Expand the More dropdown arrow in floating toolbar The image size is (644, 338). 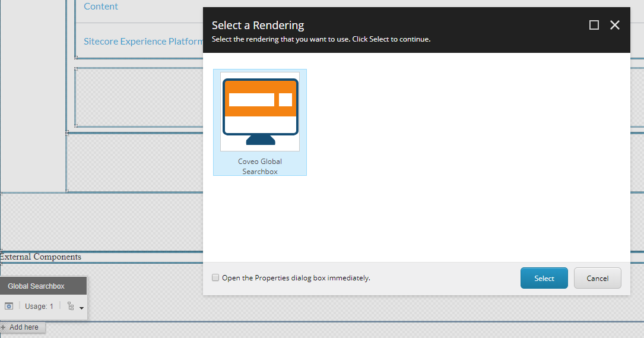coord(81,308)
